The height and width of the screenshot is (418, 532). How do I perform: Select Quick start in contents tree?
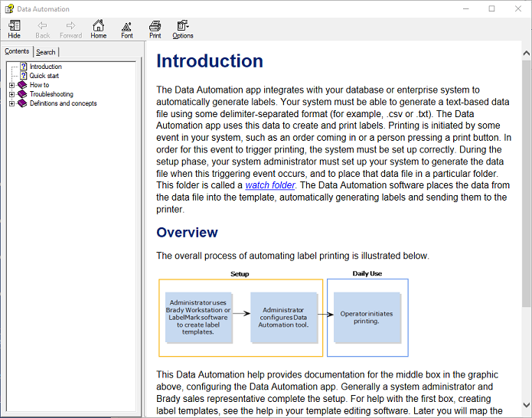pos(44,76)
